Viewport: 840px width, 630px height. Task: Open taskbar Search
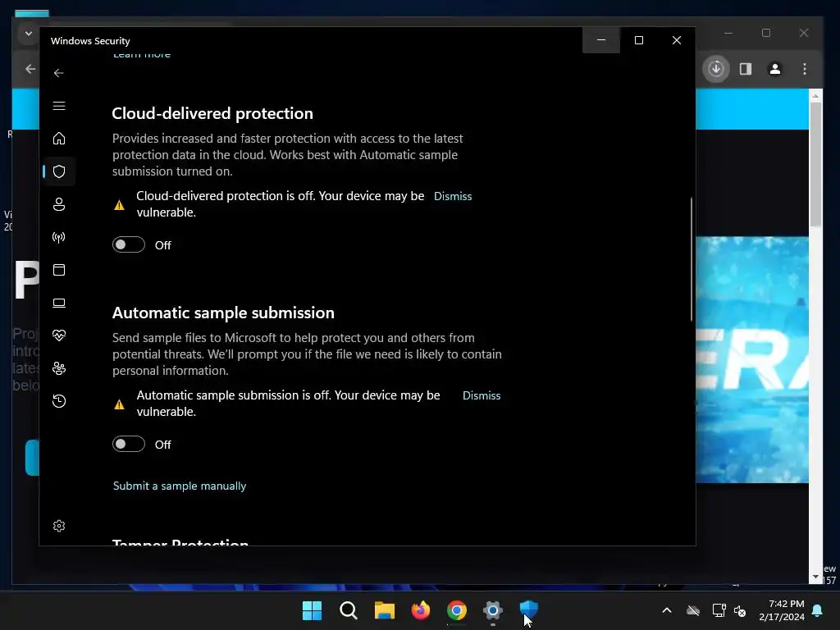[348, 610]
